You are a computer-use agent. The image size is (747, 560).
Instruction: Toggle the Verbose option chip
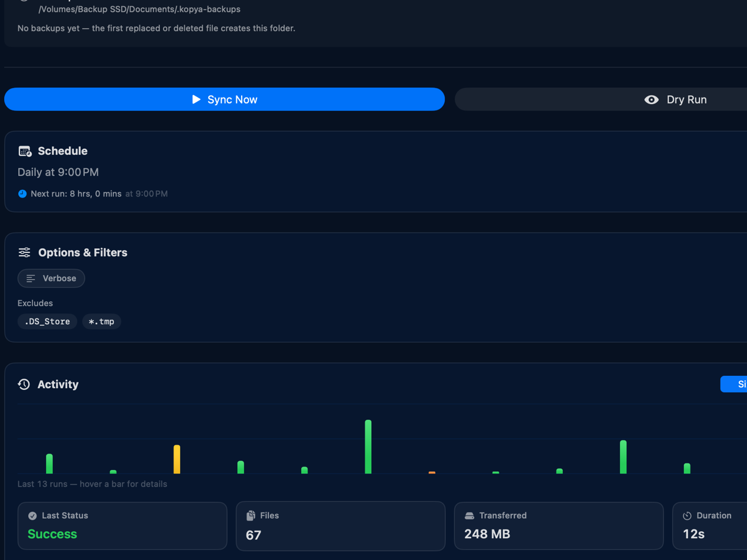[x=51, y=278]
